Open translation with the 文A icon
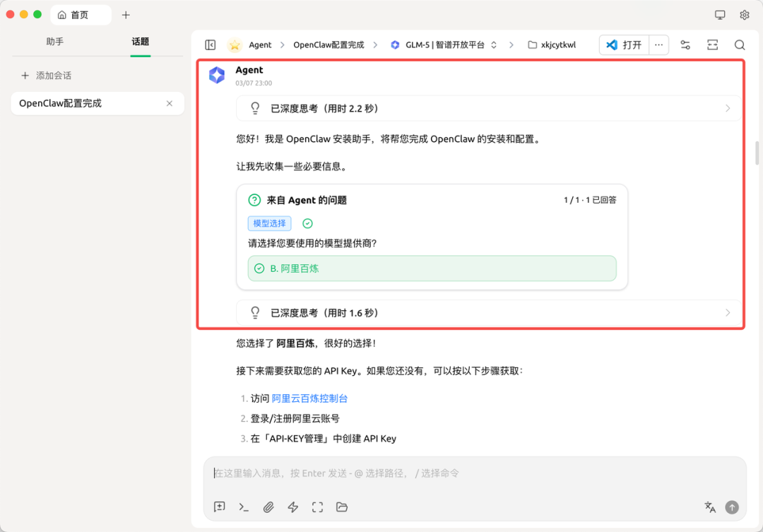The image size is (763, 532). [709, 507]
